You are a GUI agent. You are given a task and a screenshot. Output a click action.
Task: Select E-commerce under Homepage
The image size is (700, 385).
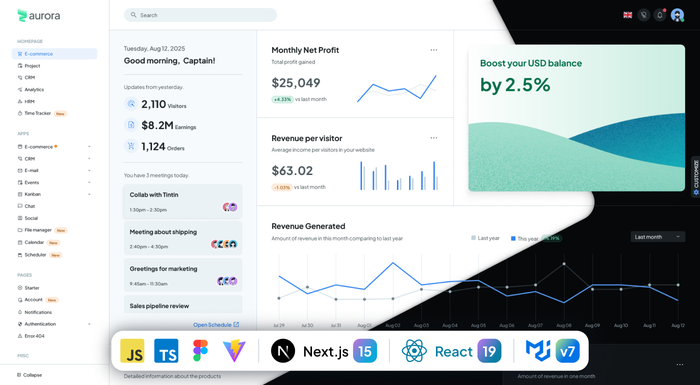point(54,54)
